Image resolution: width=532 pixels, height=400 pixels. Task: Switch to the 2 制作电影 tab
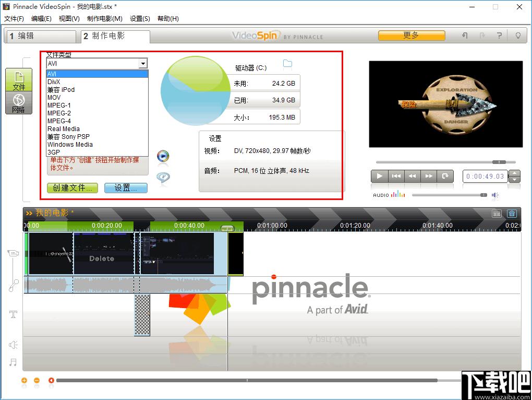[x=115, y=36]
